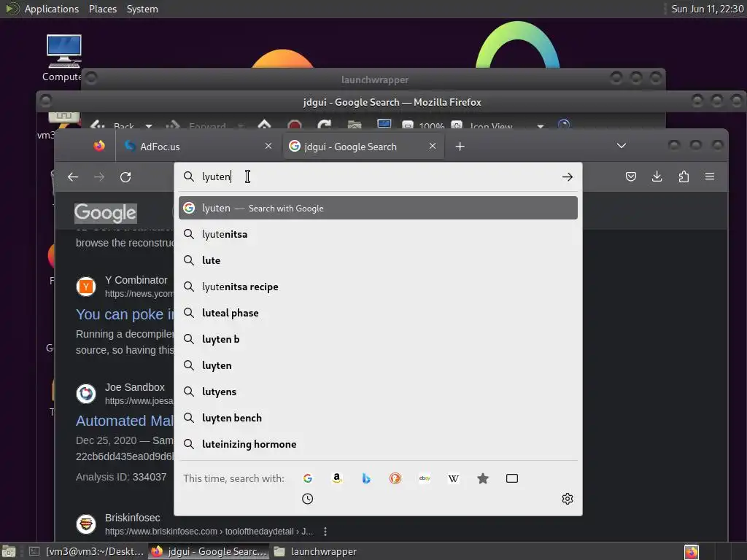This screenshot has height=560, width=747.
Task: Open Firefox hamburger application menu
Action: (x=710, y=176)
